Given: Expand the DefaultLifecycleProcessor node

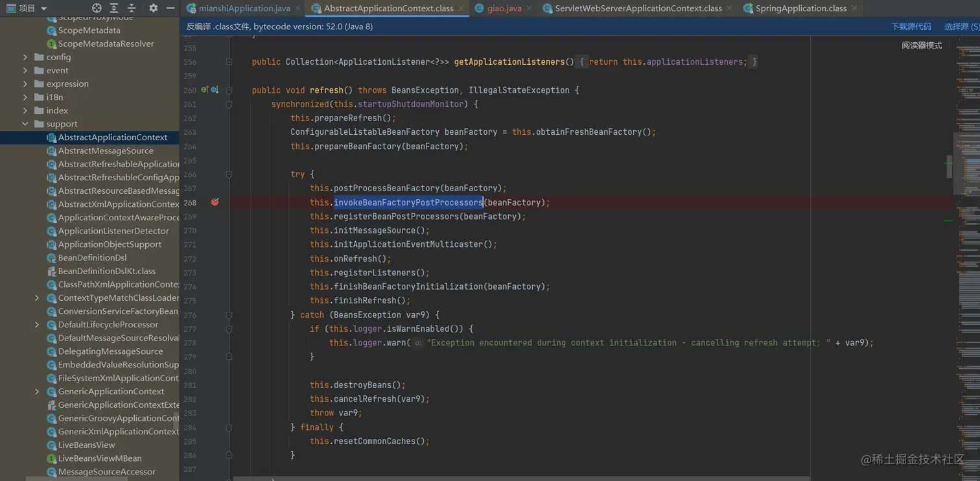Looking at the screenshot, I should click(x=37, y=325).
